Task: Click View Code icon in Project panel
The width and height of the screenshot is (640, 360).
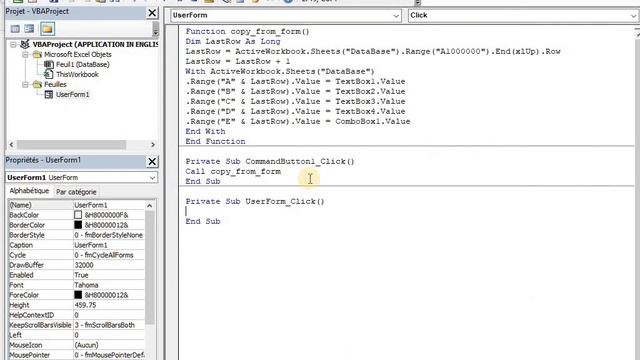Action: coord(15,29)
